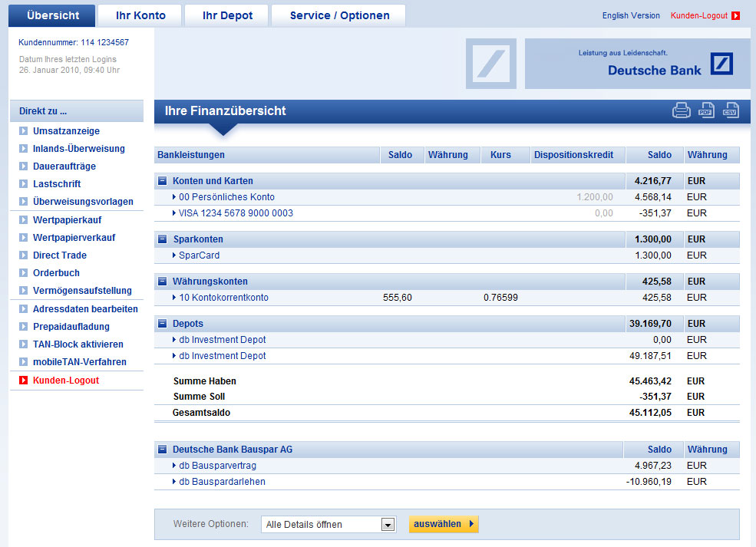Collapse the Deutsche Bank Bauspar AG section
Viewport: 756px width, 547px height.
coord(163,450)
